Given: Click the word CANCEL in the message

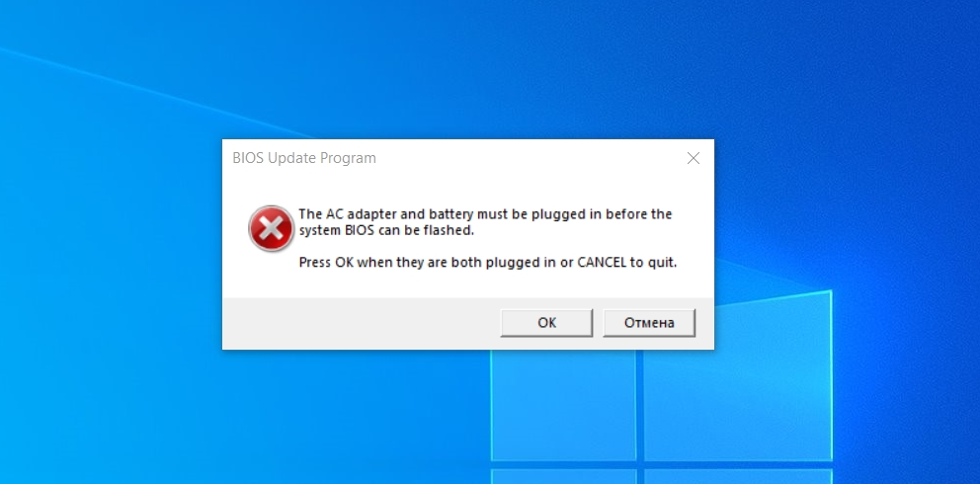Looking at the screenshot, I should tap(602, 263).
